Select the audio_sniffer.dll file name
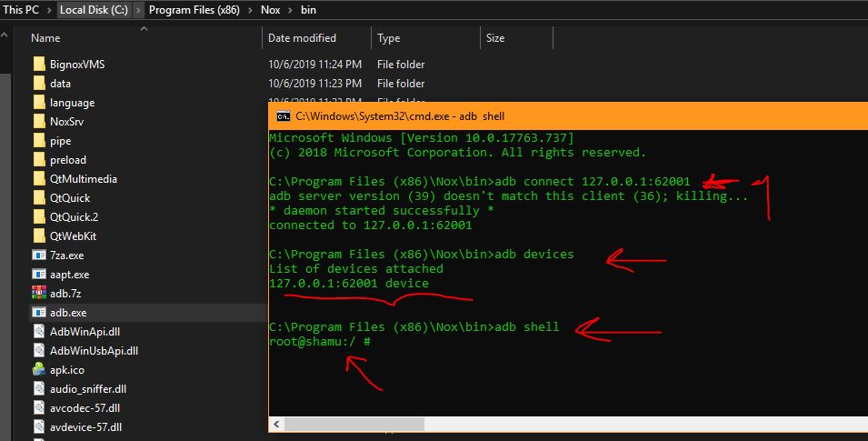868x441 pixels. [88, 389]
